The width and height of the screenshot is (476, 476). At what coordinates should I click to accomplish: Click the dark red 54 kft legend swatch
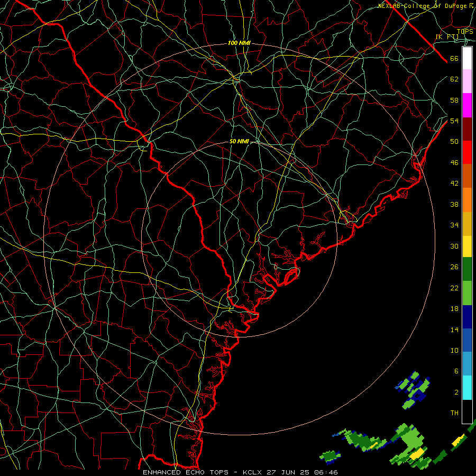click(467, 129)
